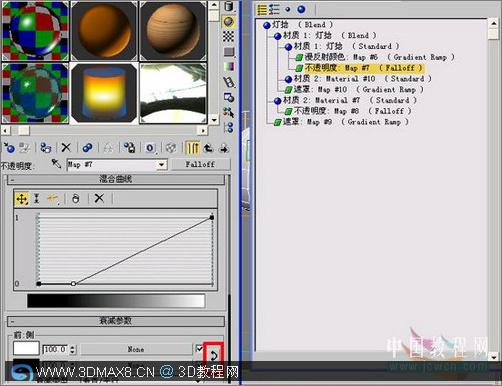
Task: Click the navigator scroll down arrow
Action: [x=494, y=357]
